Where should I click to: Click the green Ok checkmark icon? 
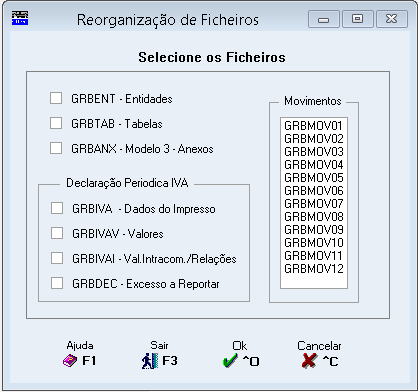[230, 361]
